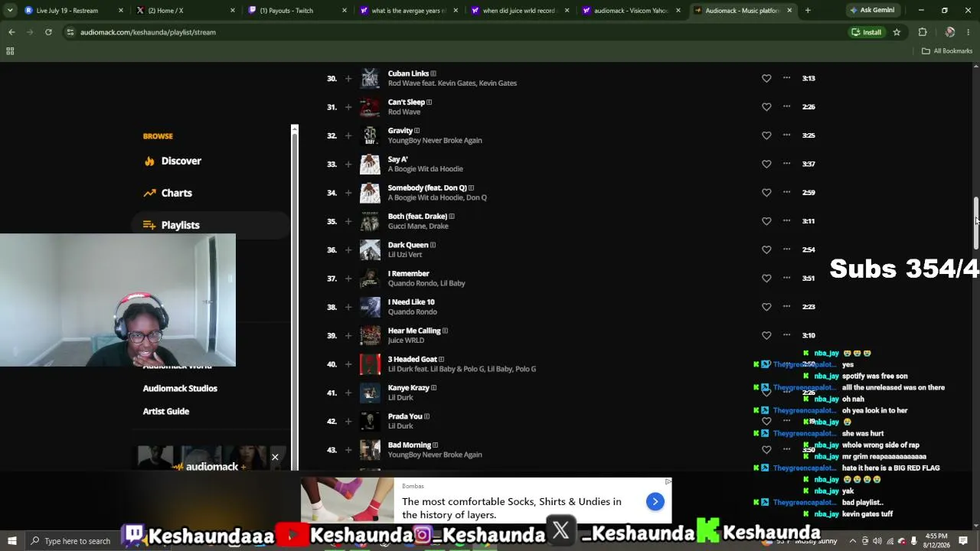Switch to the (2) Home / X tab

[x=186, y=11]
